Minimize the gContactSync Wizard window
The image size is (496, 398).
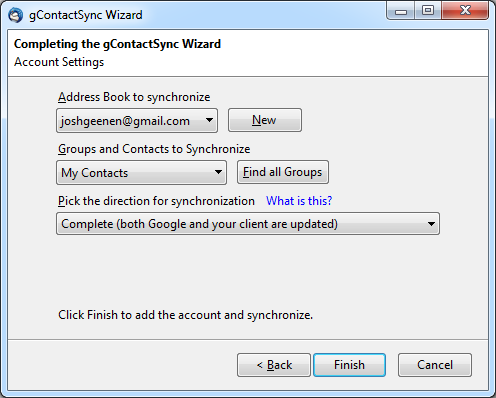pyautogui.click(x=401, y=11)
